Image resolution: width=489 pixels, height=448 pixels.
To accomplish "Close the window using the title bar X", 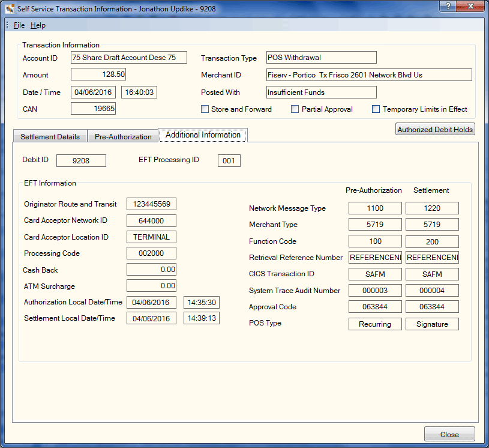I will (x=470, y=6).
